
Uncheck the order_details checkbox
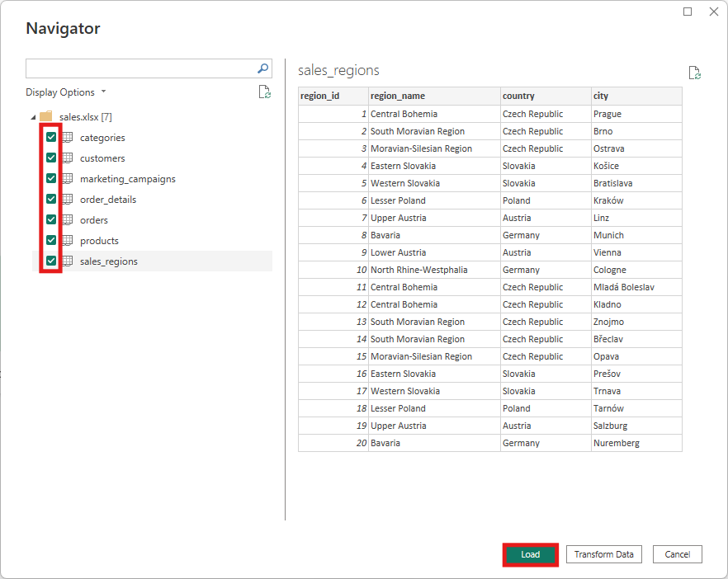(51, 199)
